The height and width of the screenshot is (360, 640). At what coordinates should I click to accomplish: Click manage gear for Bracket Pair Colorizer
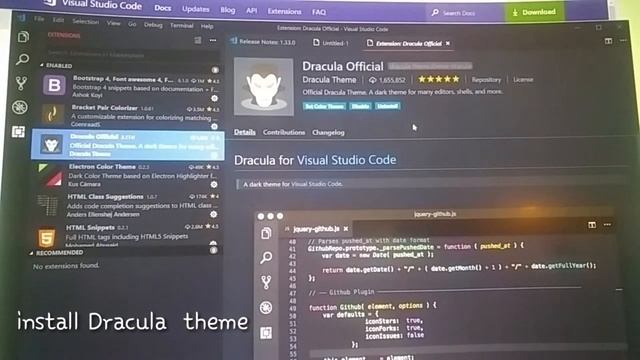pos(214,127)
